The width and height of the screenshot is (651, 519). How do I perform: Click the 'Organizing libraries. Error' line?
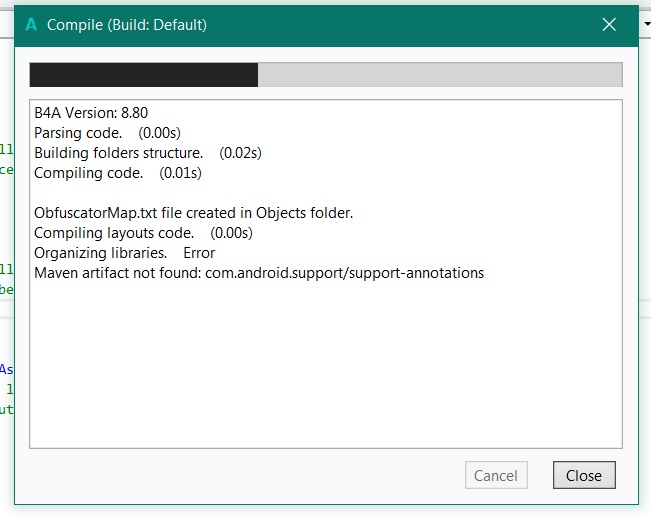pos(124,253)
